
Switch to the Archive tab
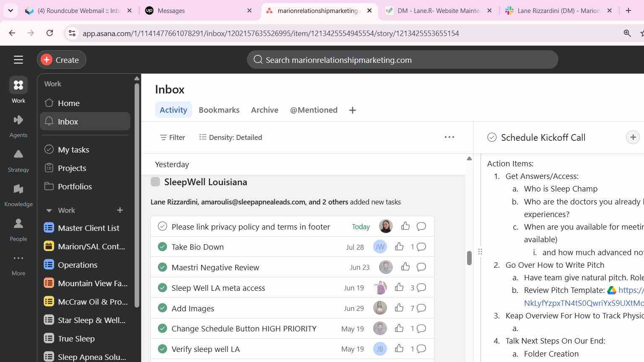tap(265, 110)
